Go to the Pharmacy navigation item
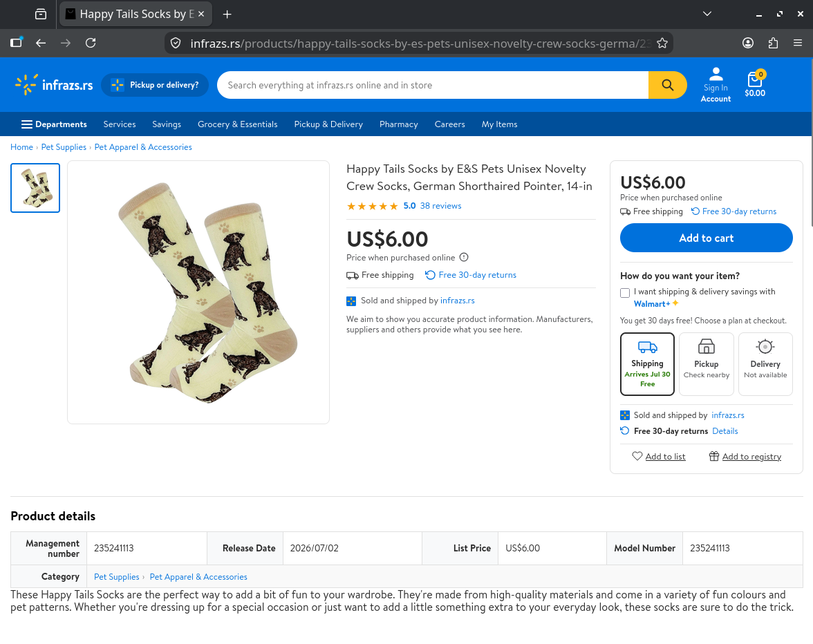This screenshot has width=813, height=644. tap(399, 124)
